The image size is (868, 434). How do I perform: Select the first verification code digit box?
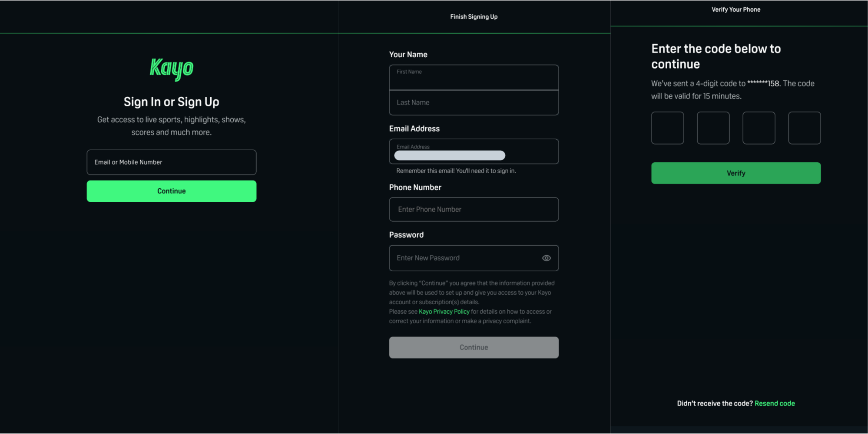(668, 128)
